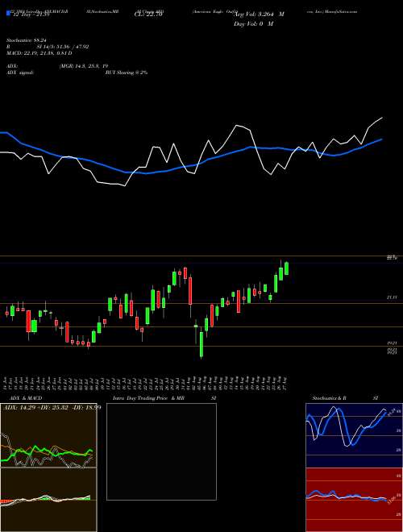This screenshot has height=532, width=403.
Task: Click the end of the white line in the upper chart
Action: coord(382,118)
